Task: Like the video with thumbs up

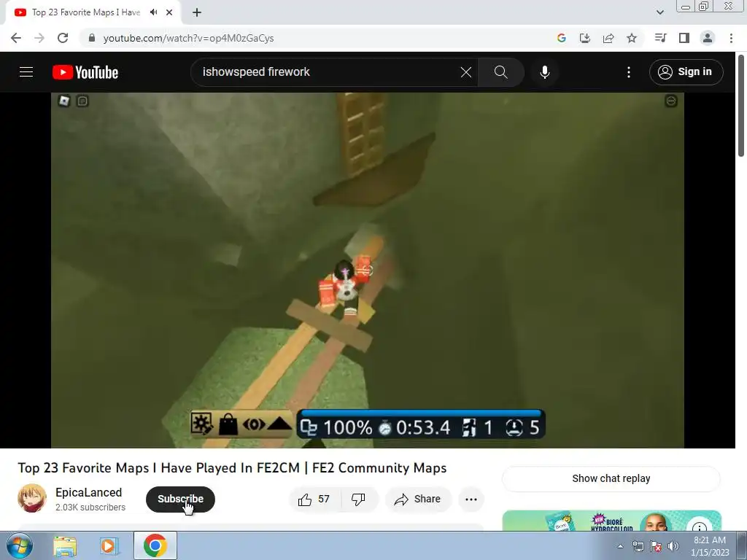Action: tap(315, 499)
